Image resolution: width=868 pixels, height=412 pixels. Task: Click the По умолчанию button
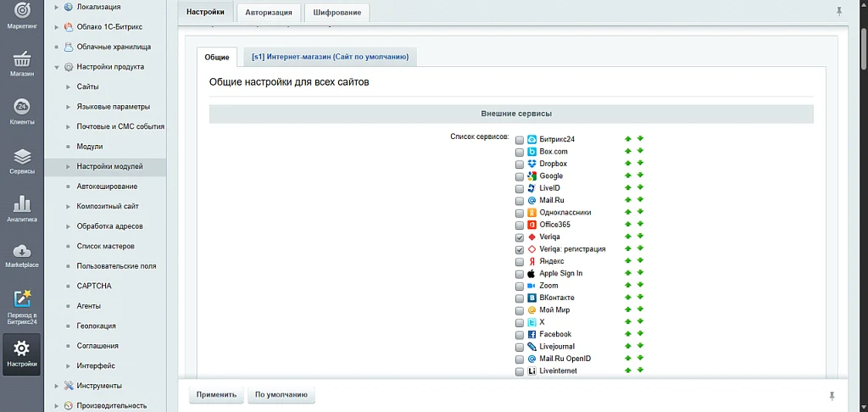[x=281, y=395]
